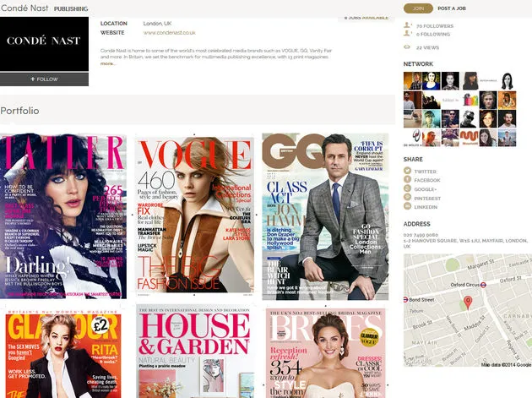Click the eye icon next to views
The width and height of the screenshot is (532, 398).
point(407,46)
